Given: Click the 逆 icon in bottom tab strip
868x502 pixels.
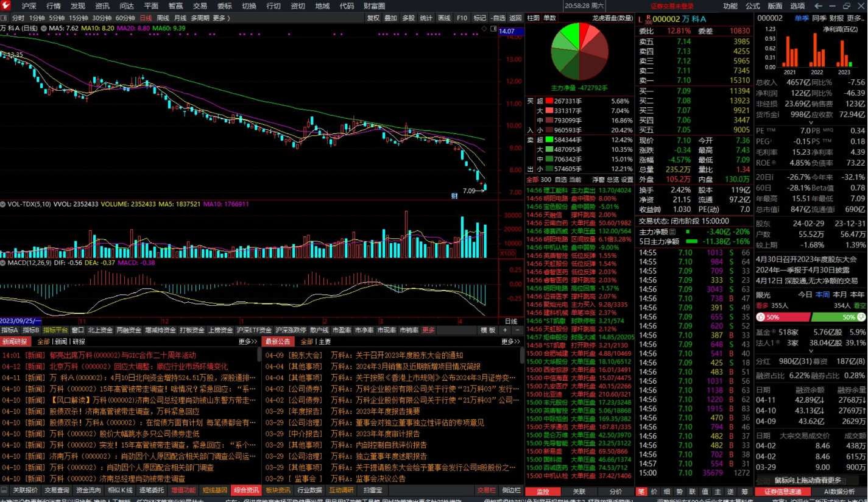Looking at the screenshot, I should tap(731, 491).
